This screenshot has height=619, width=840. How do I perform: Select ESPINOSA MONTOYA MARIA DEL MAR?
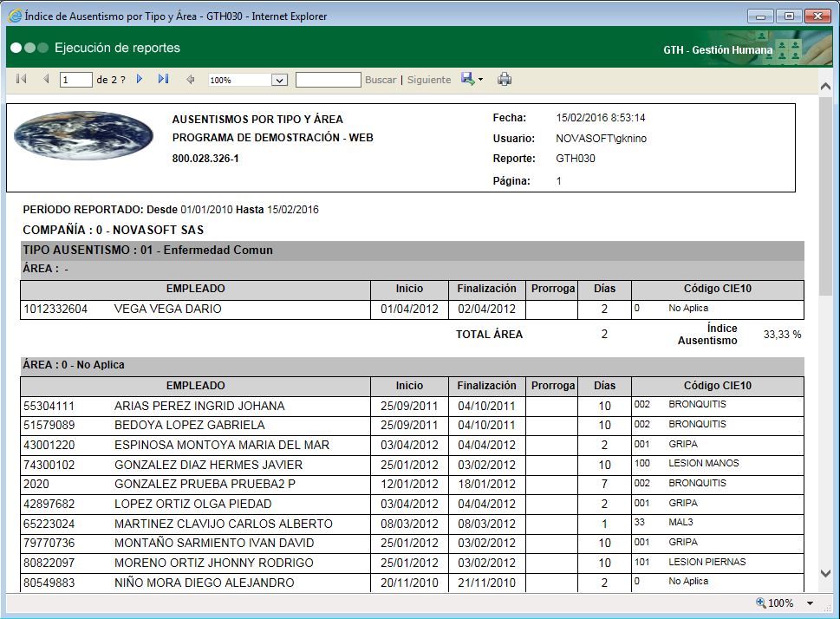pos(222,445)
